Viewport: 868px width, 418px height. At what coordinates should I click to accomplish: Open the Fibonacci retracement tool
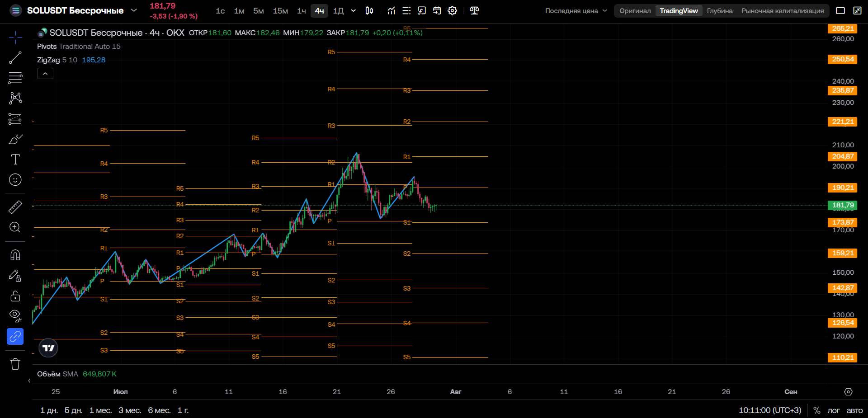[15, 78]
